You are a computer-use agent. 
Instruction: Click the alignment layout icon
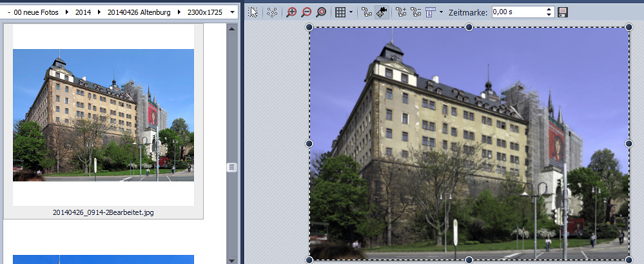[431, 12]
